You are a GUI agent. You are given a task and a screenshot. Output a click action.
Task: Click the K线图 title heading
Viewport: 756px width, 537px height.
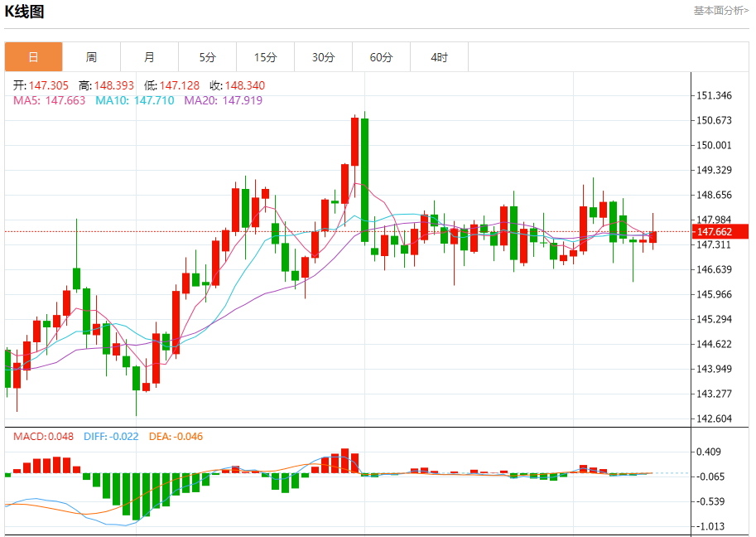(x=25, y=12)
